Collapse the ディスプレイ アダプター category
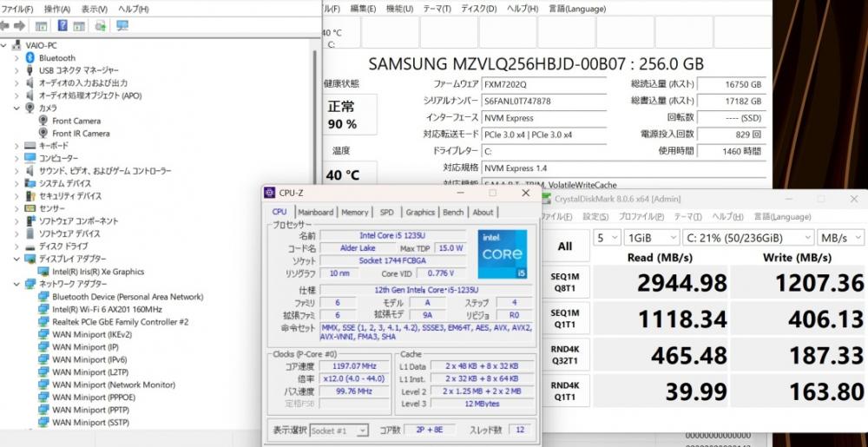 tap(16, 259)
